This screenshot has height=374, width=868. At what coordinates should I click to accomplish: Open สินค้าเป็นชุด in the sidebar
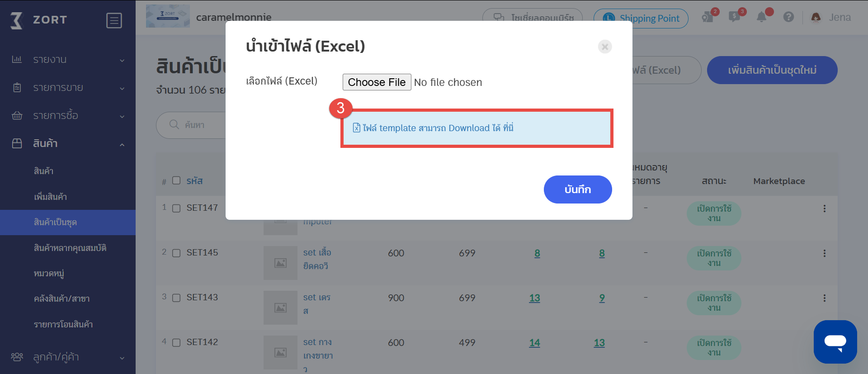68,223
